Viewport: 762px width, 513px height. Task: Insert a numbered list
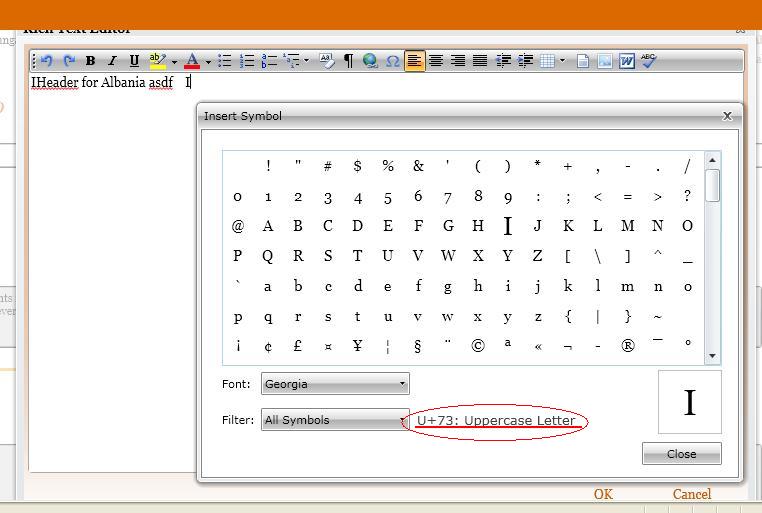tap(247, 61)
